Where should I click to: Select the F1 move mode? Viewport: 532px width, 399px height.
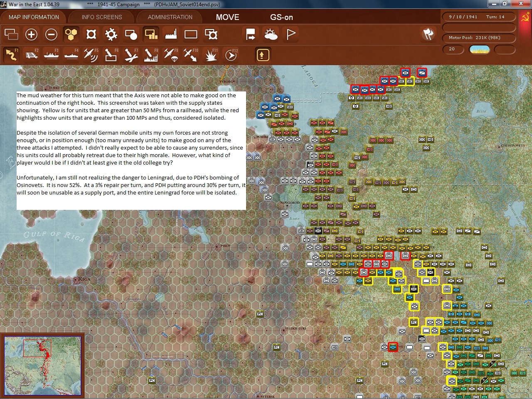11,55
